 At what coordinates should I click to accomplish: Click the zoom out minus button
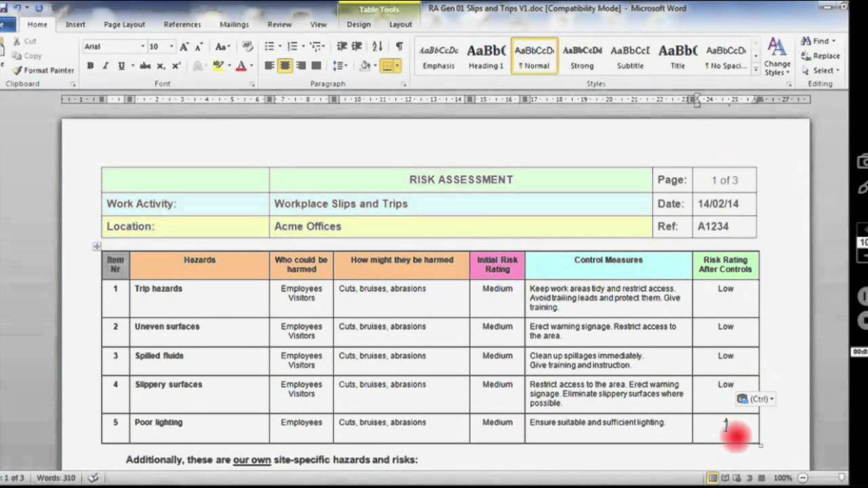(802, 478)
